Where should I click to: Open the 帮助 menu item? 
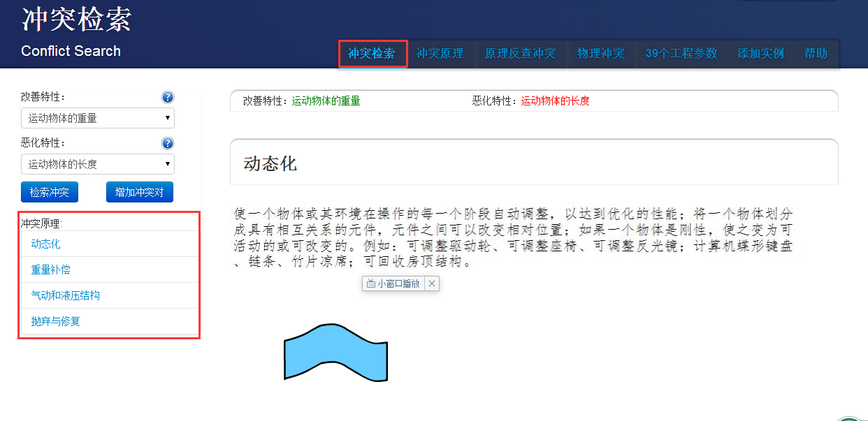coord(816,54)
